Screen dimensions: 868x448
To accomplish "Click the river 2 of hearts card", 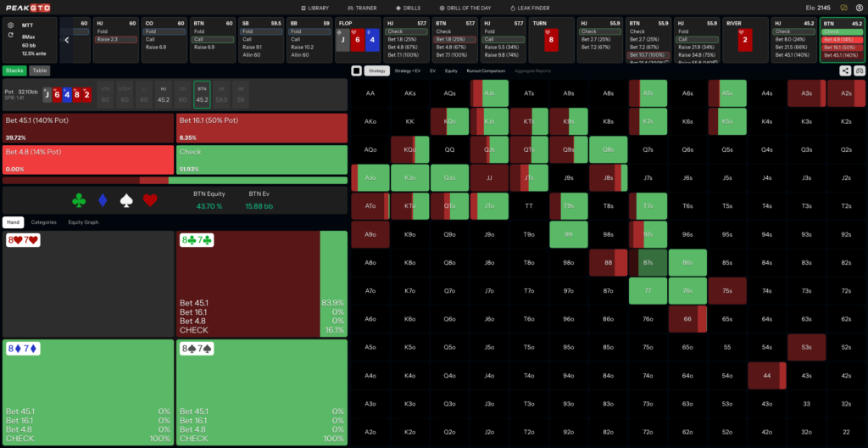I will [x=744, y=40].
